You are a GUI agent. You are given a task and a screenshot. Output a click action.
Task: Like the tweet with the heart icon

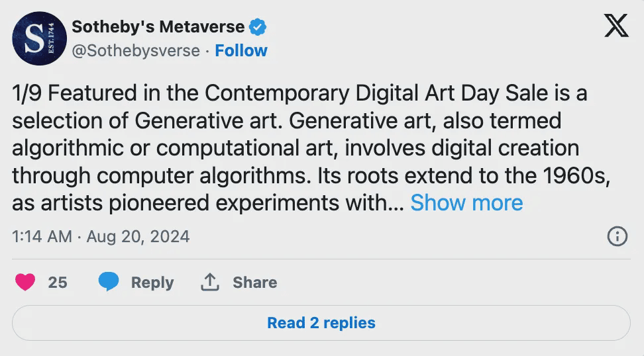[x=25, y=283]
